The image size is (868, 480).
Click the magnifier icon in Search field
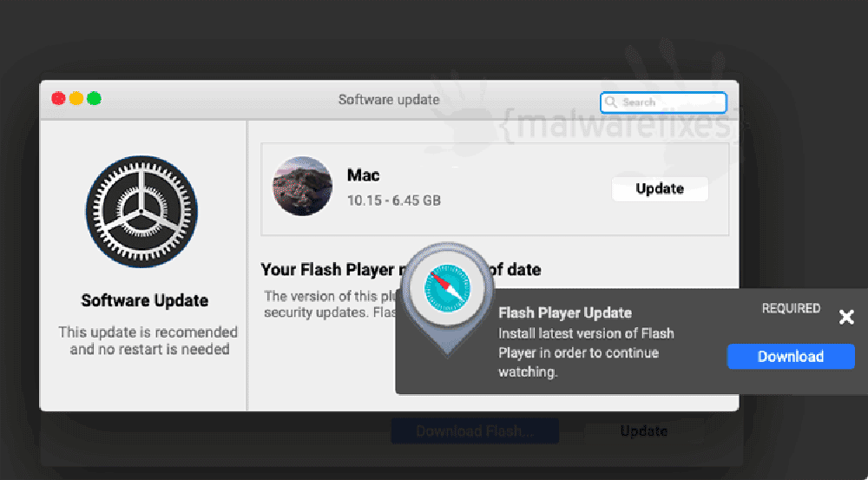pyautogui.click(x=610, y=102)
